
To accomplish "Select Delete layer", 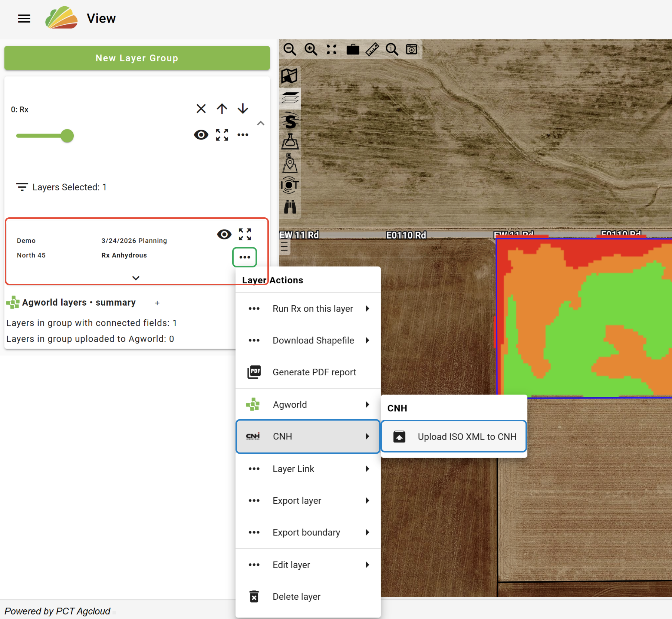I will [x=308, y=596].
